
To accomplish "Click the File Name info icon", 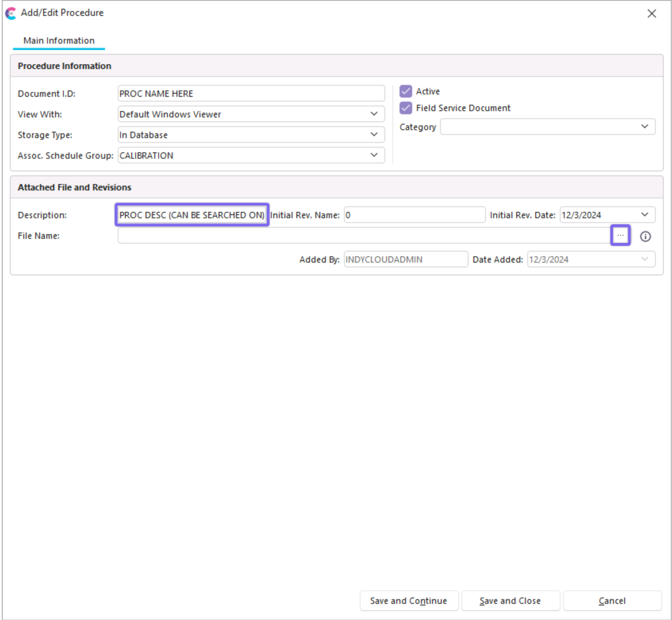I will (x=645, y=236).
